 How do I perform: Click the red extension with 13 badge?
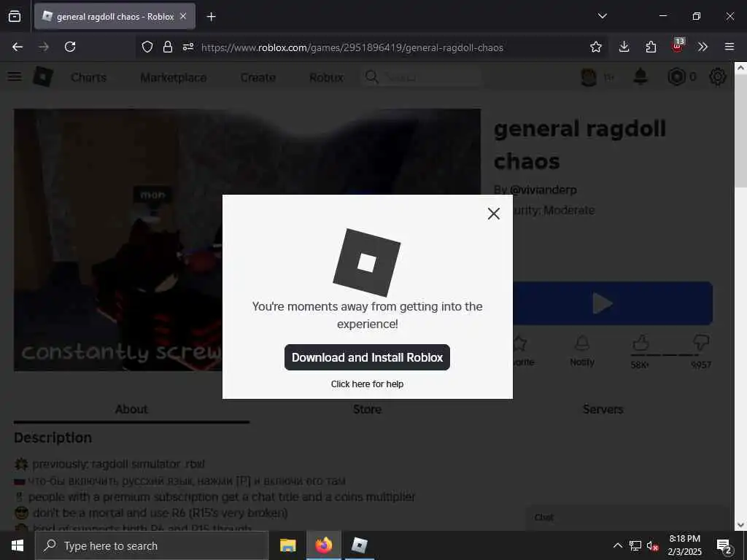pyautogui.click(x=678, y=46)
